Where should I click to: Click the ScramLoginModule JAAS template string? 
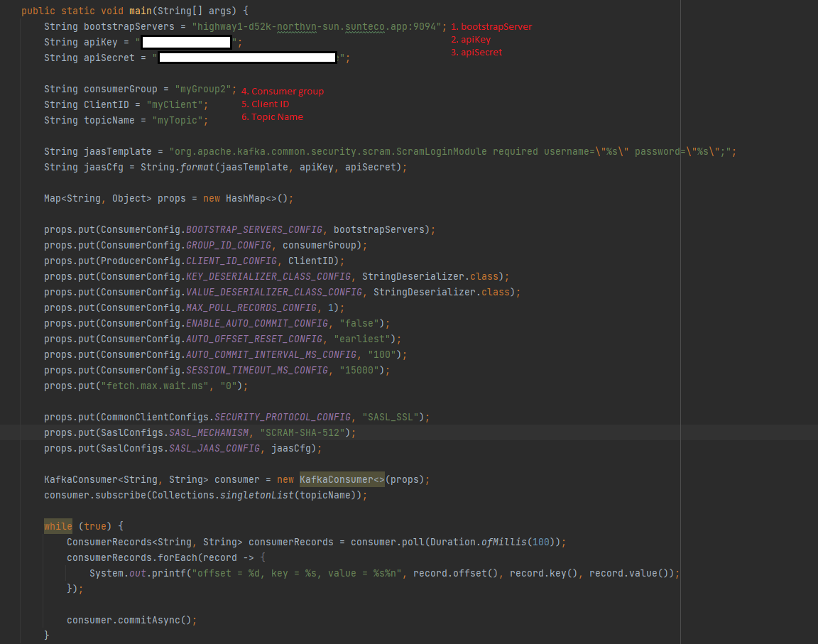click(x=450, y=151)
